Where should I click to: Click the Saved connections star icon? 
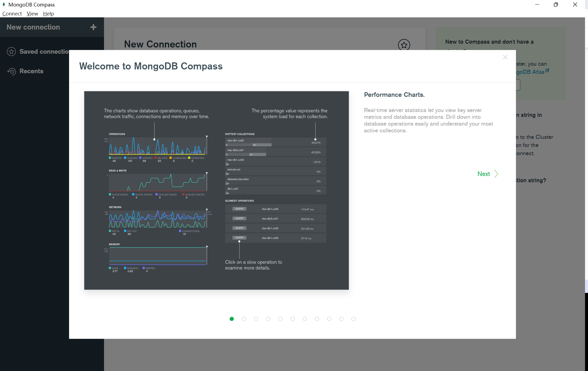pos(11,52)
